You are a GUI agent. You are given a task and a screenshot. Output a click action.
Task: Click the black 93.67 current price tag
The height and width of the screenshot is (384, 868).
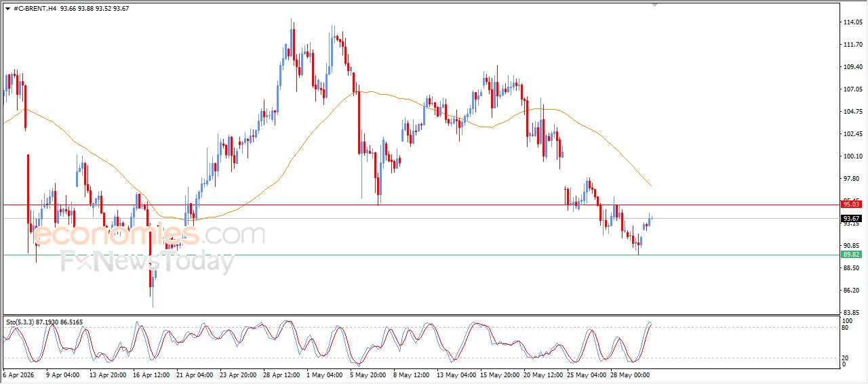point(851,218)
